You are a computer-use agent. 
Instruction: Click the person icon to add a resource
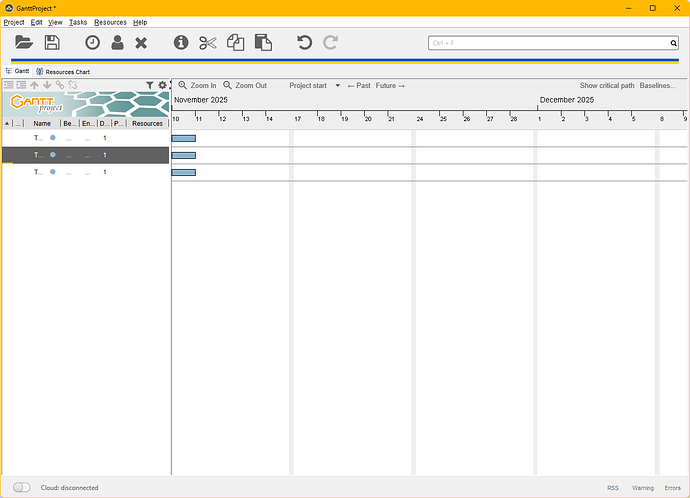tap(117, 42)
